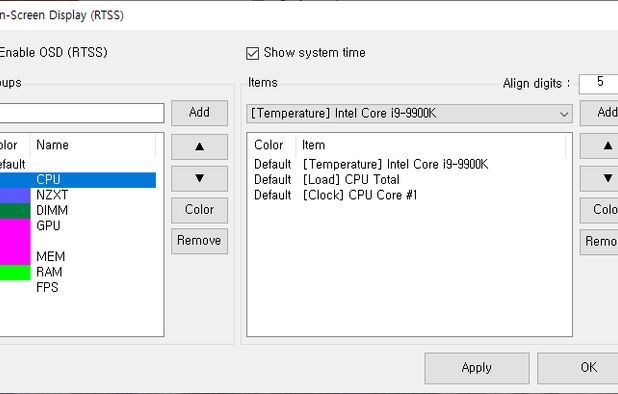Select the [Temperature] Intel Core i9-9900K item row
Screen dimensions: 618x394
click(x=406, y=164)
